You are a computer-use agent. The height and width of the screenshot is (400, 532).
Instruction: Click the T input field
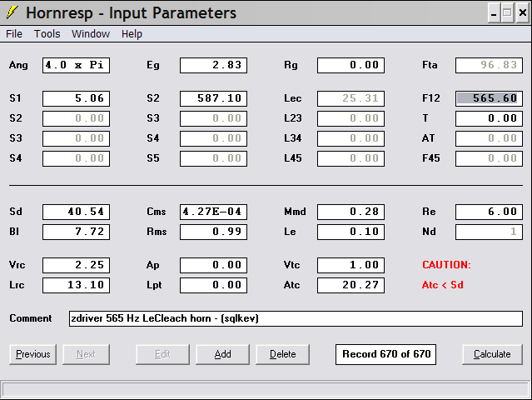click(x=489, y=118)
